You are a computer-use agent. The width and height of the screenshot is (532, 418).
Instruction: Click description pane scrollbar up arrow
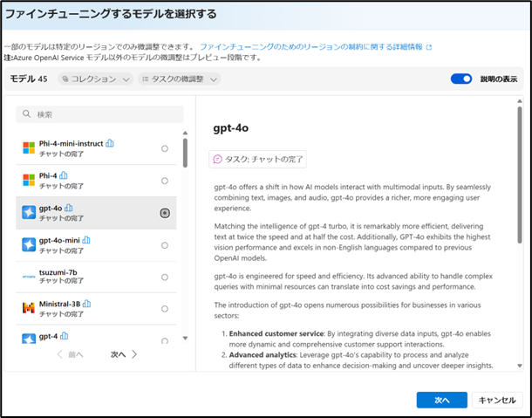(520, 101)
